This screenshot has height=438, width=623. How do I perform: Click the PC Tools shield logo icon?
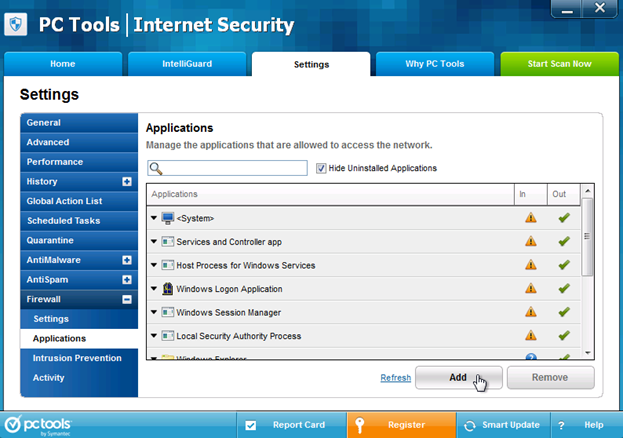[16, 25]
